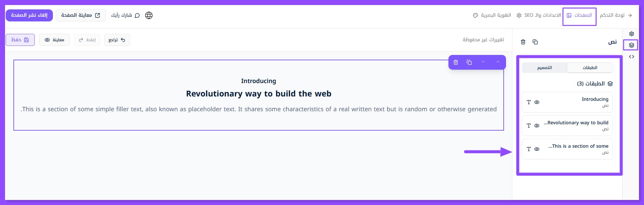Click the globe language icon

click(x=149, y=15)
